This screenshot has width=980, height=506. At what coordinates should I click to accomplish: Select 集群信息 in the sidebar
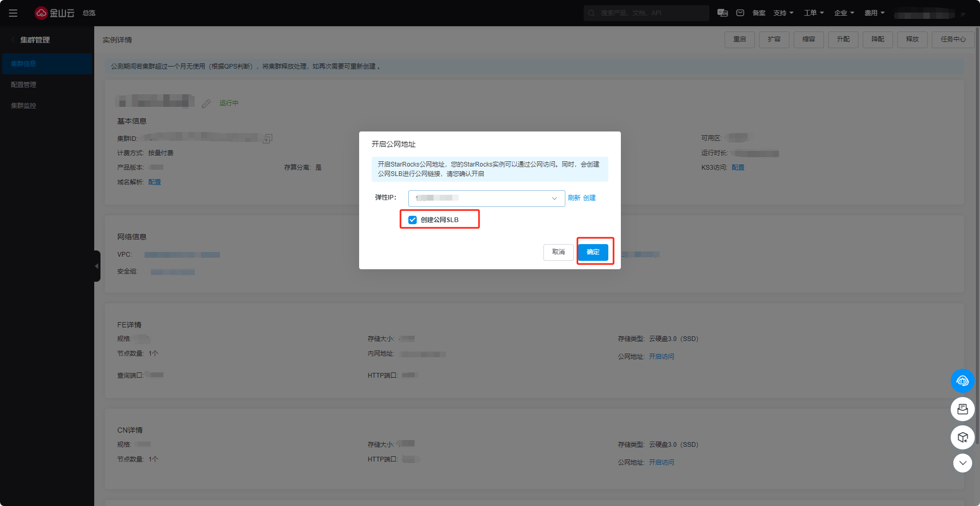pyautogui.click(x=47, y=64)
